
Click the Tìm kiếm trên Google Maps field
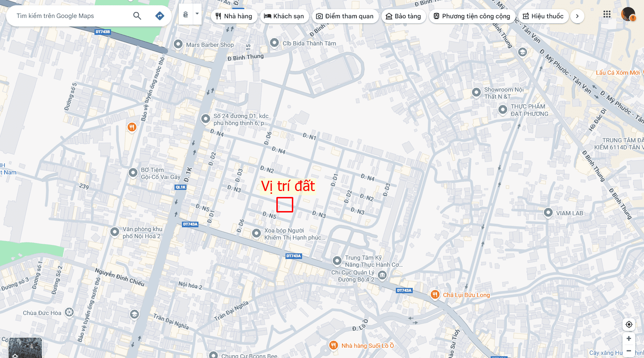(x=70, y=16)
